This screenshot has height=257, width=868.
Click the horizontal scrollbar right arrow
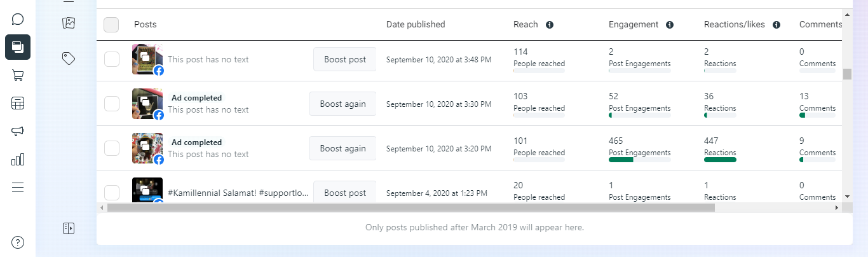tap(836, 207)
